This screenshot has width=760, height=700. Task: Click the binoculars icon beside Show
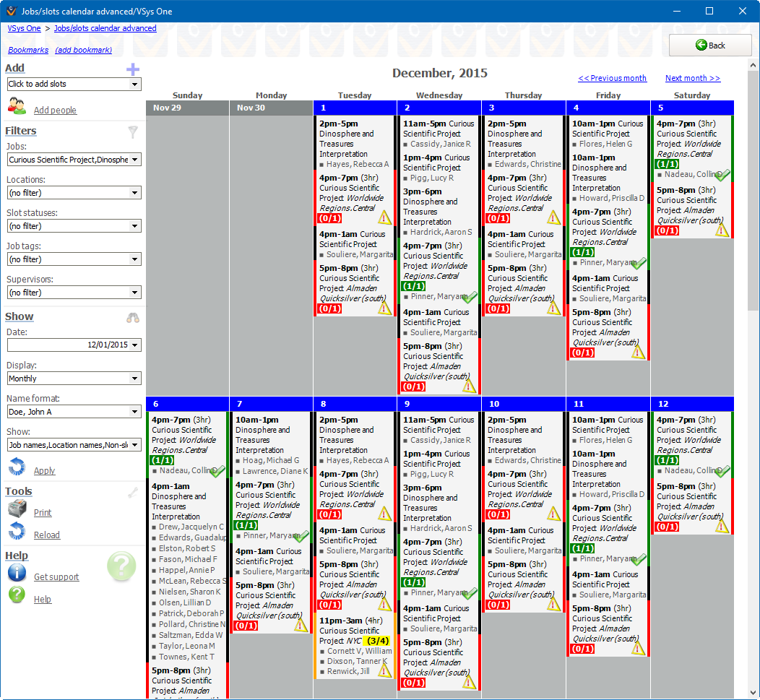(x=132, y=317)
